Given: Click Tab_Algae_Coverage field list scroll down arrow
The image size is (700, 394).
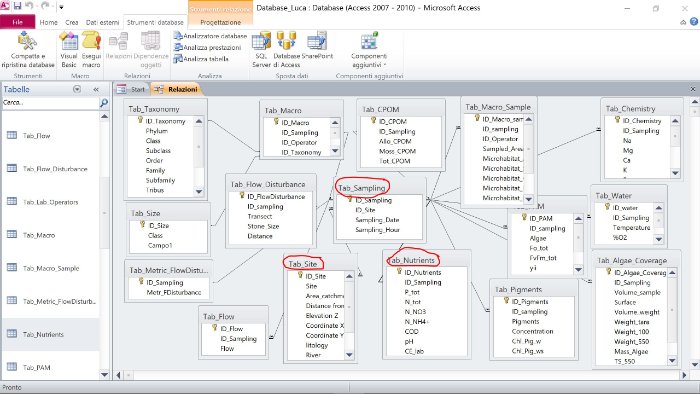Looking at the screenshot, I should (672, 360).
